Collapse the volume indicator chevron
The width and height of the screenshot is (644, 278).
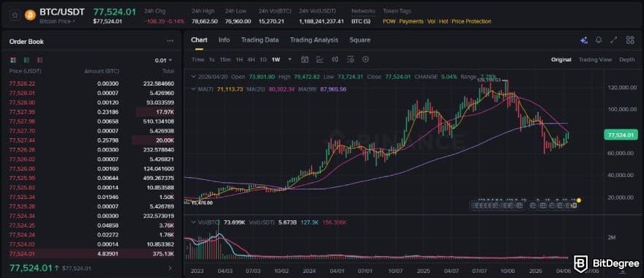pos(194,222)
